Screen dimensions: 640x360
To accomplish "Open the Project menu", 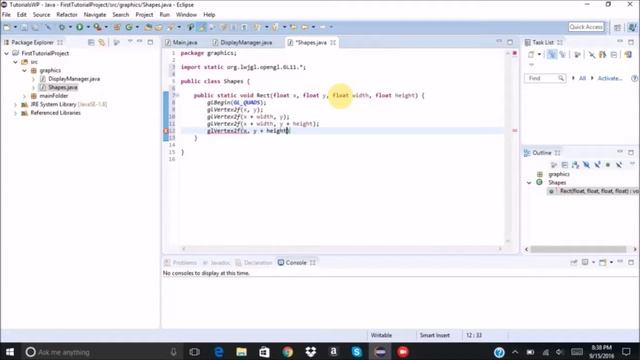I will pos(144,15).
